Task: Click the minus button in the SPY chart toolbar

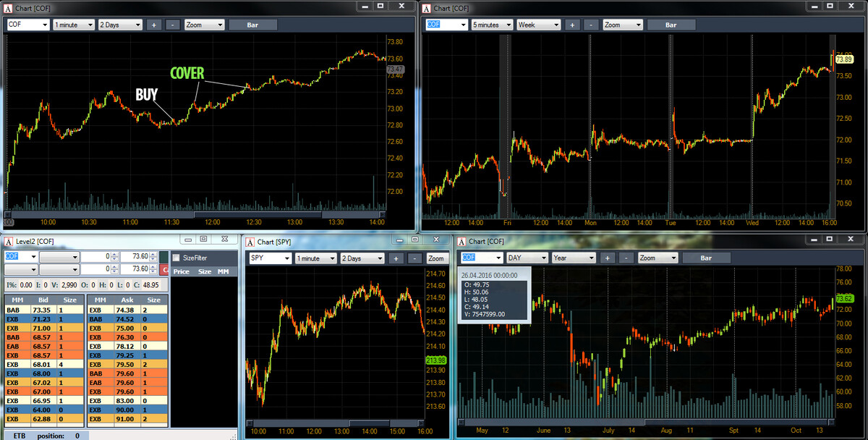Action: (414, 258)
